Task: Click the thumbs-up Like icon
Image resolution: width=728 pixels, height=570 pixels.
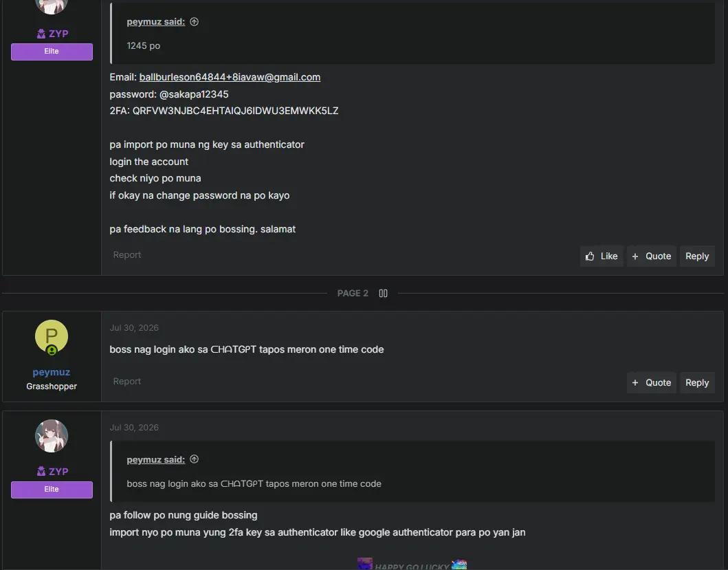Action: pos(590,256)
